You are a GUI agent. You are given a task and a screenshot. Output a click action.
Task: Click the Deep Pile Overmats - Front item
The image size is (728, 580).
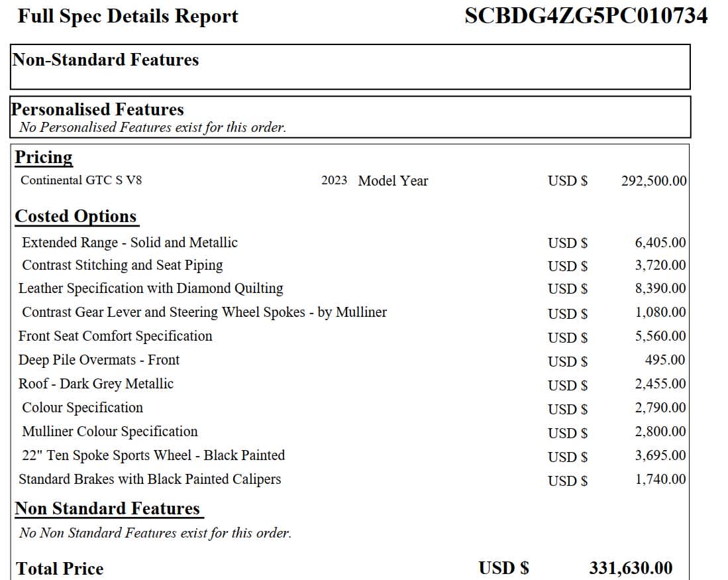99,360
